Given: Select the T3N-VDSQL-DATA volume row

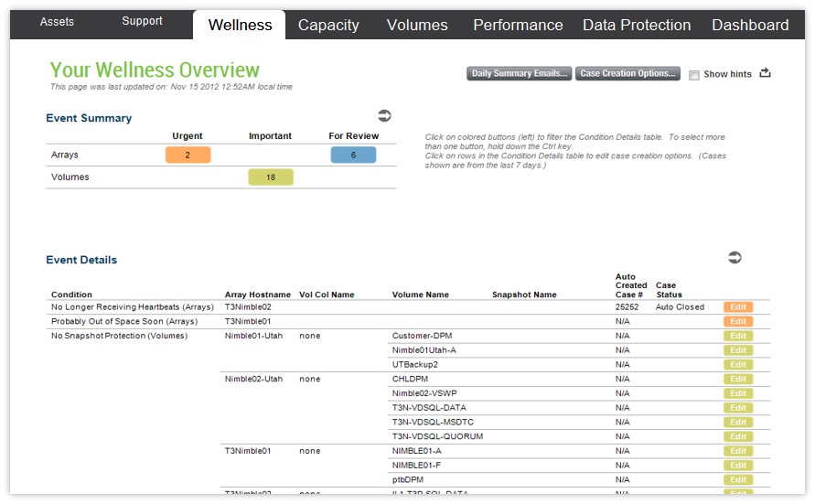Looking at the screenshot, I should click(429, 408).
